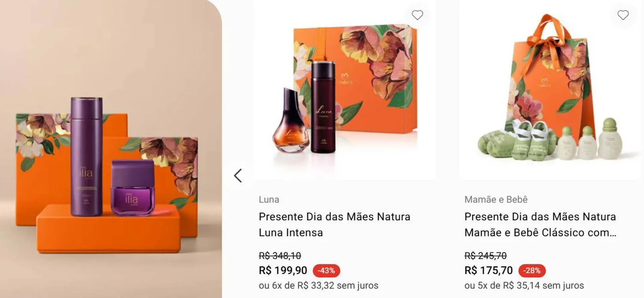Click the small Ilia perfume jar in the banner
The width and height of the screenshot is (644, 298).
pyautogui.click(x=132, y=187)
